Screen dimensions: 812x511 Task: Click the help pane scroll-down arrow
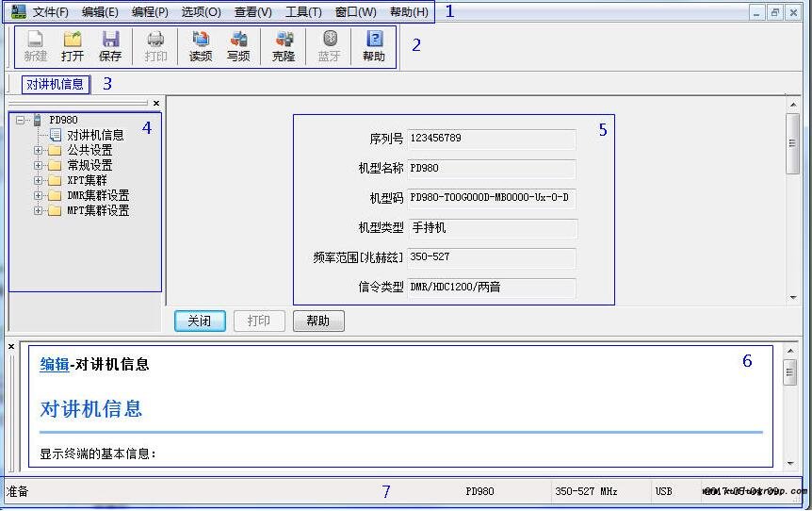point(790,463)
